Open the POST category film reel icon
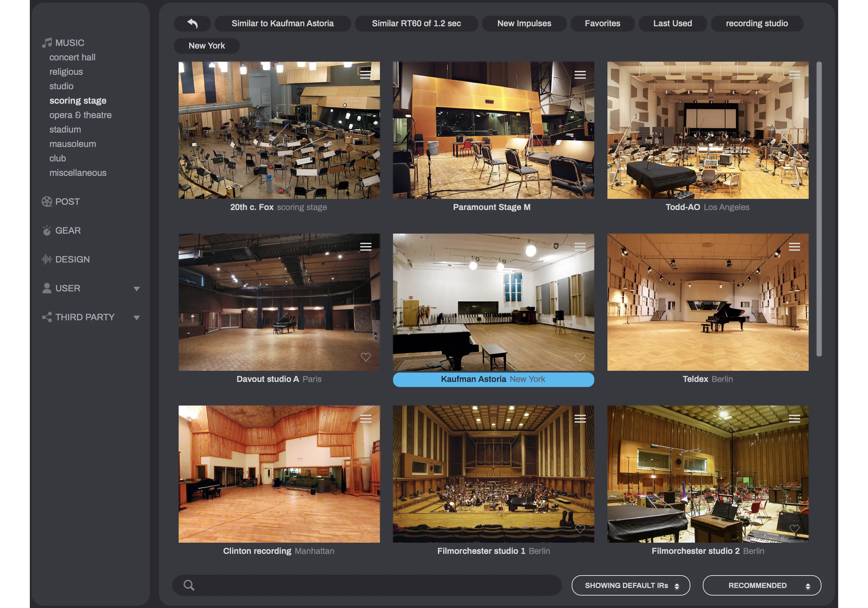 pos(47,202)
